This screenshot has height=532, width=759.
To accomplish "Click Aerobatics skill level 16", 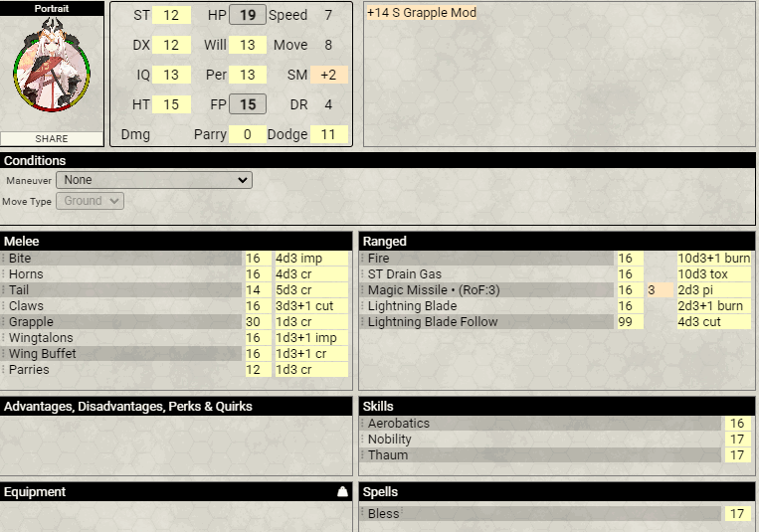I will 738,423.
